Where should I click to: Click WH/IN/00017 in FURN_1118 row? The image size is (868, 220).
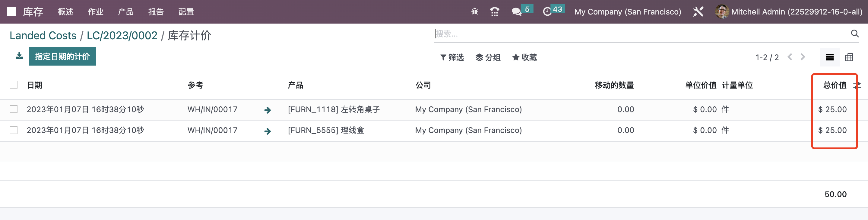(x=212, y=109)
